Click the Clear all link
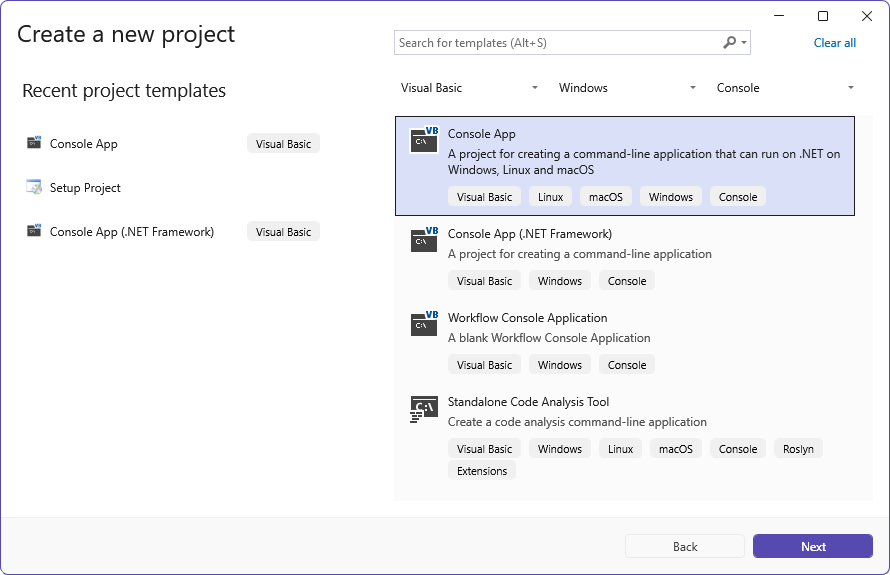The image size is (890, 575). tap(834, 43)
